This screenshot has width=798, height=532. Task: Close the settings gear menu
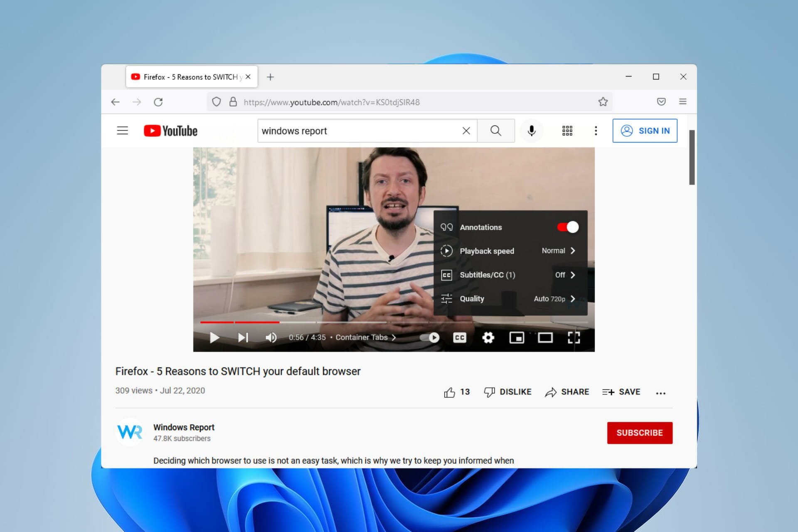pos(488,337)
